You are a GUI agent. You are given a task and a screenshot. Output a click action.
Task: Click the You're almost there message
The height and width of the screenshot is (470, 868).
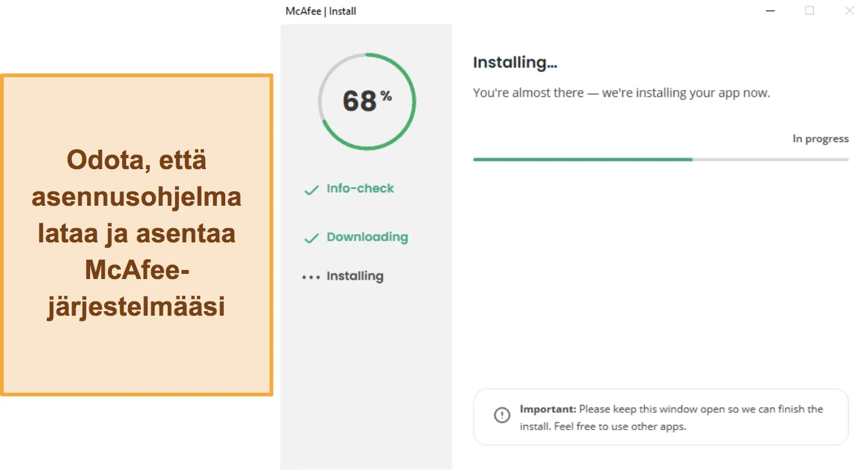click(x=621, y=93)
